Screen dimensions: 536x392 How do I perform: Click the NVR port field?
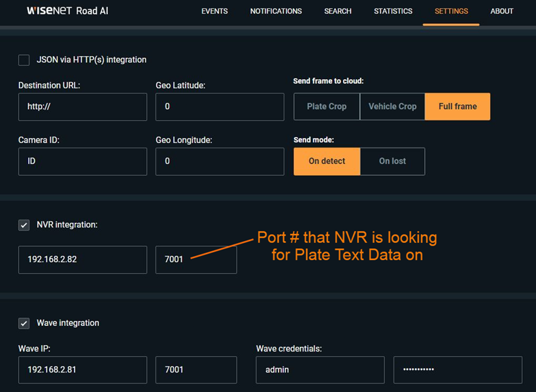point(196,260)
